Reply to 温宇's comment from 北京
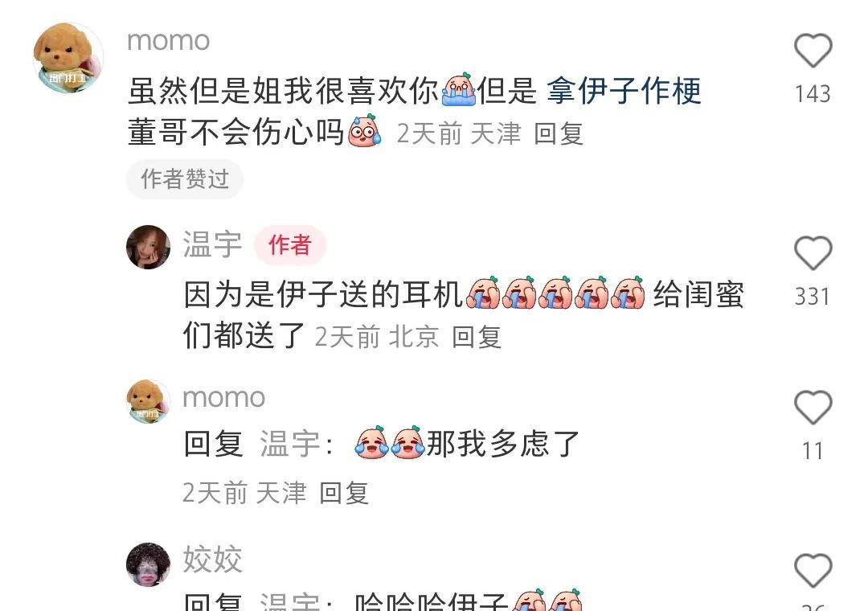 click(477, 337)
